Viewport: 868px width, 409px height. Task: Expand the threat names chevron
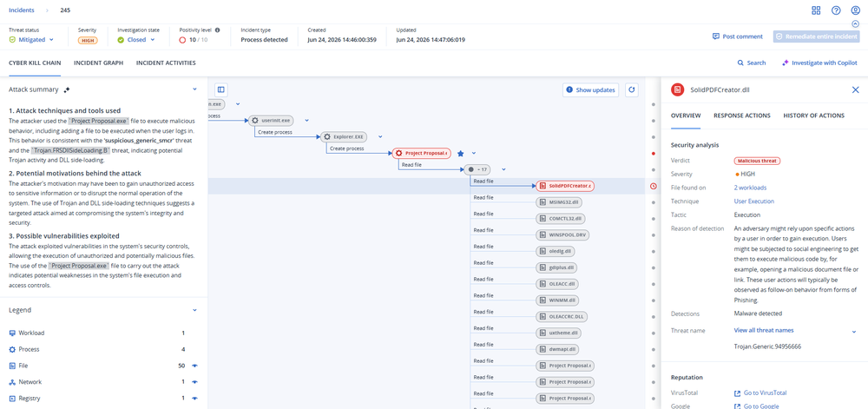pos(854,331)
